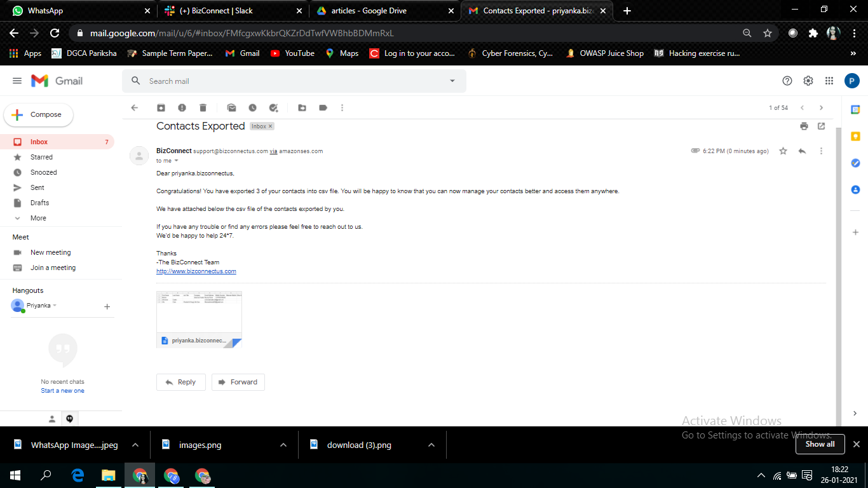Click Show all downloads button

pos(820,445)
